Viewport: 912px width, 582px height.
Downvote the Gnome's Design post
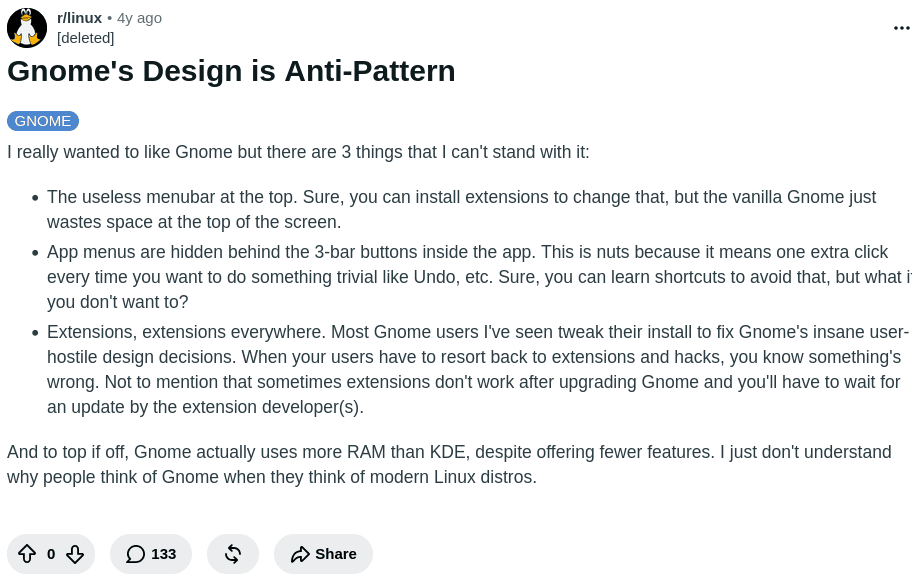74,554
